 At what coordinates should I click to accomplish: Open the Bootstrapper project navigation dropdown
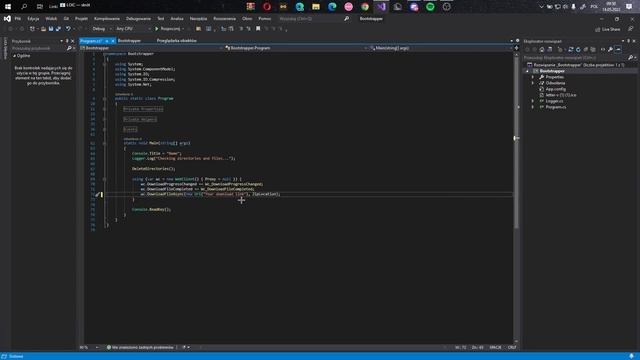[x=152, y=48]
